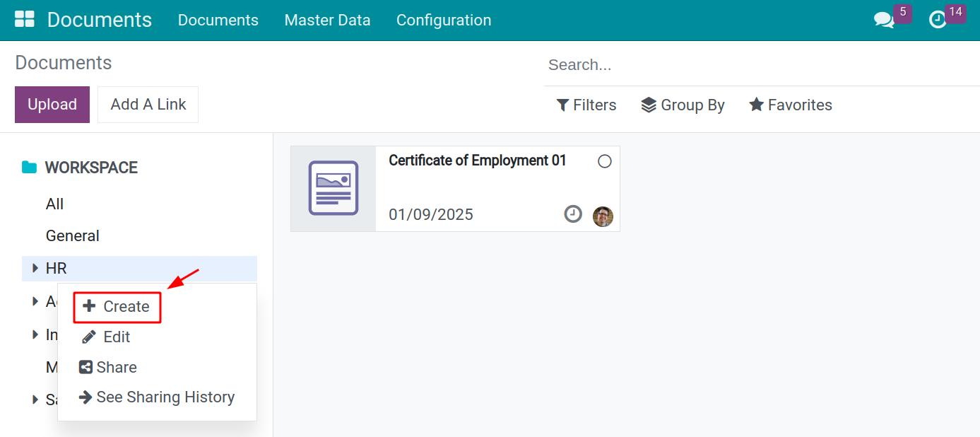
Task: Choose Create from the context menu
Action: (117, 307)
